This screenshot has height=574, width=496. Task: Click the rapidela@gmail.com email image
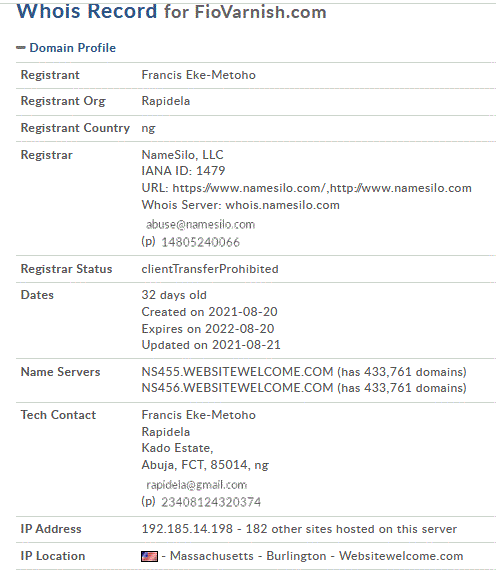pyautogui.click(x=197, y=485)
